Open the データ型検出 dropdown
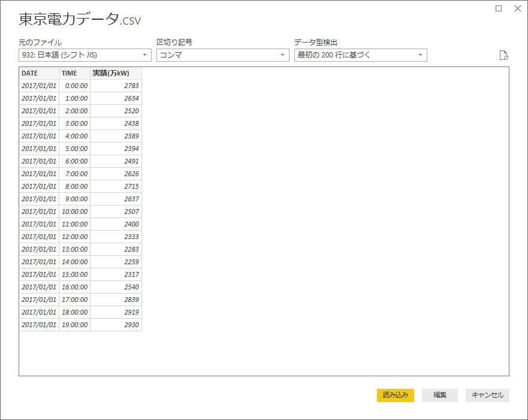The height and width of the screenshot is (420, 528). pos(361,55)
